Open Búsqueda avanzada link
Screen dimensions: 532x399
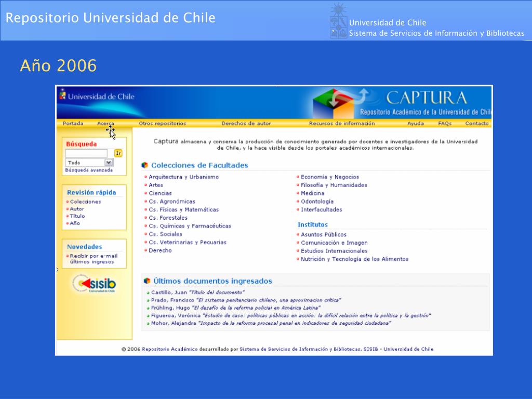coord(89,170)
